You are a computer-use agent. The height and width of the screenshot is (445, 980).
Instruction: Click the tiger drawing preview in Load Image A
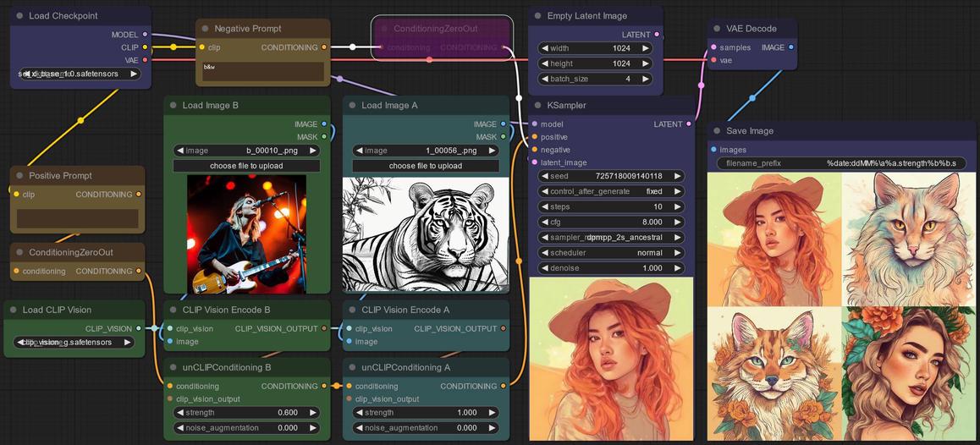pos(427,234)
